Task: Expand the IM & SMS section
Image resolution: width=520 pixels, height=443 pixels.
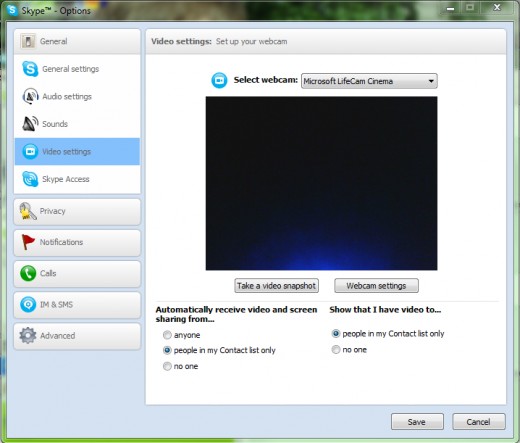Action: pos(77,305)
